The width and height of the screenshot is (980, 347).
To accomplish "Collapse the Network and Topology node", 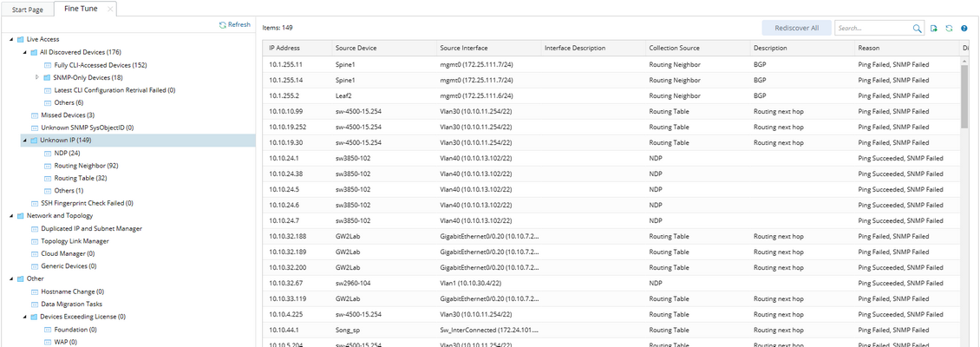I will click(11, 215).
